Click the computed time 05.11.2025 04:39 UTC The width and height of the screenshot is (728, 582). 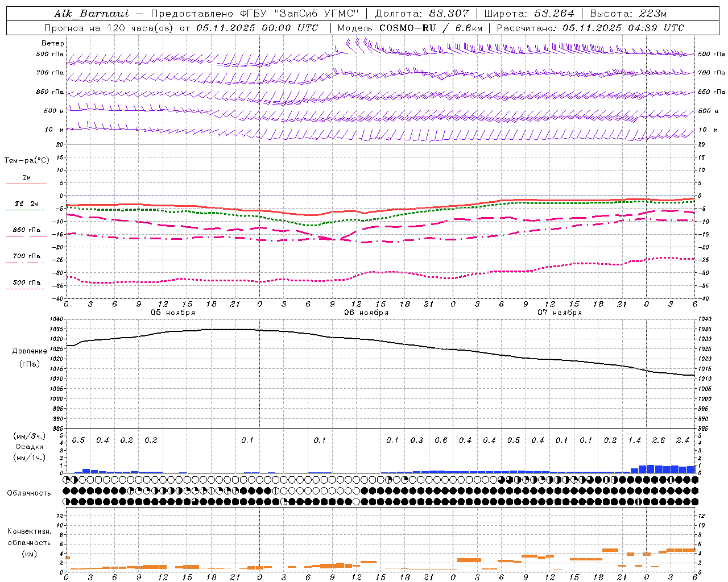(623, 28)
